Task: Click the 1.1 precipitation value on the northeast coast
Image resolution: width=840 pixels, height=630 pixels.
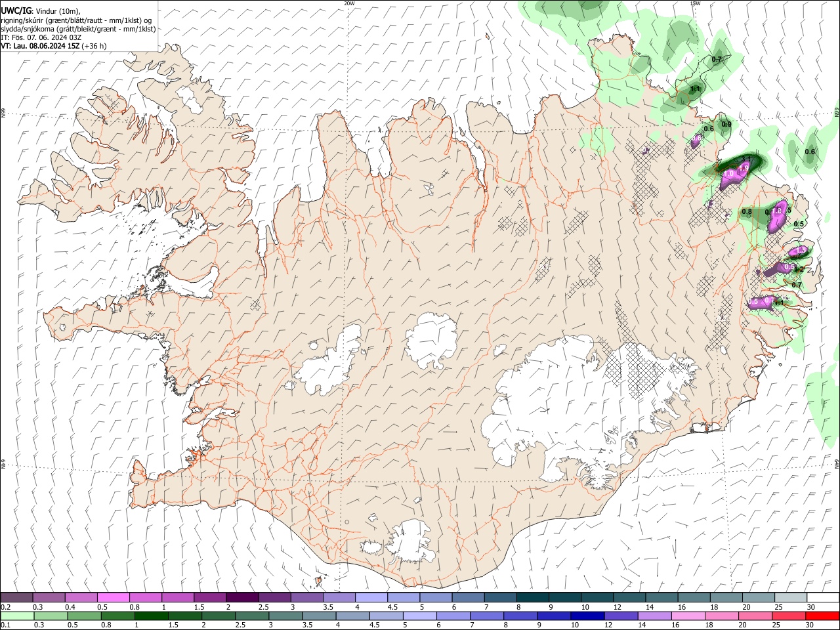Action: [x=696, y=88]
